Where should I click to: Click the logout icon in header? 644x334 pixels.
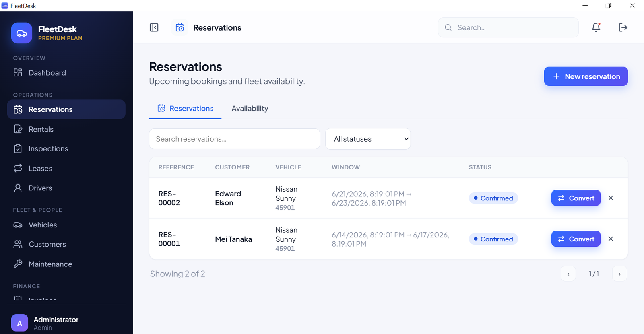[x=623, y=27]
